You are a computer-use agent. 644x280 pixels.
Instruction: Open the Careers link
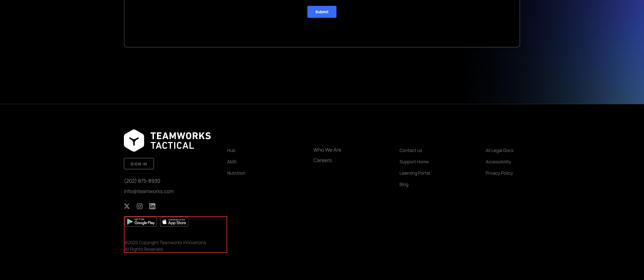pos(322,160)
